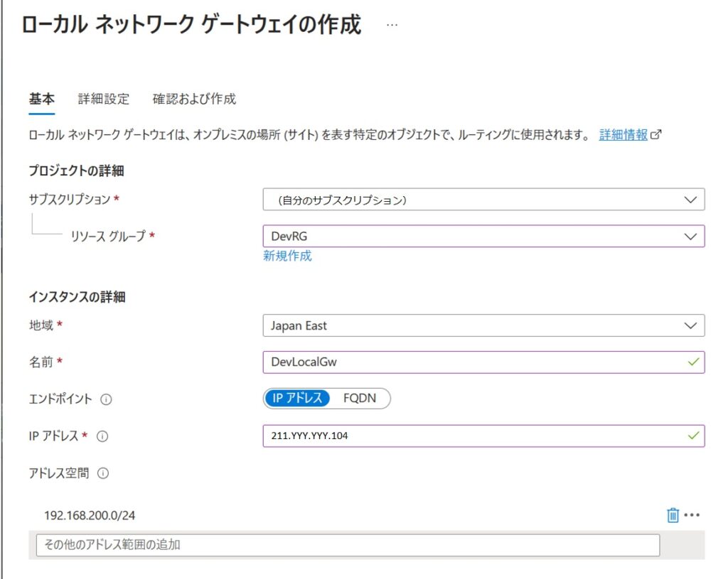Click the ローカル ネットワーク ゲートウェイの作成 title

click(191, 25)
